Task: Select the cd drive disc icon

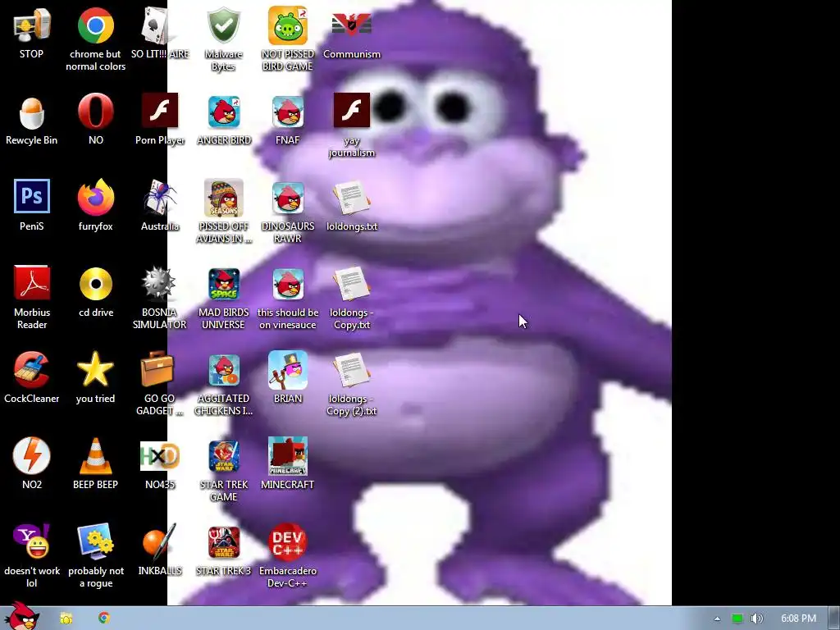Action: [96, 283]
